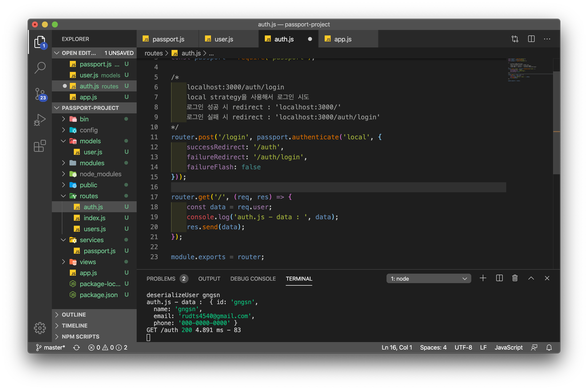The height and width of the screenshot is (390, 588).
Task: Collapse the routes folder
Action: pyautogui.click(x=89, y=196)
